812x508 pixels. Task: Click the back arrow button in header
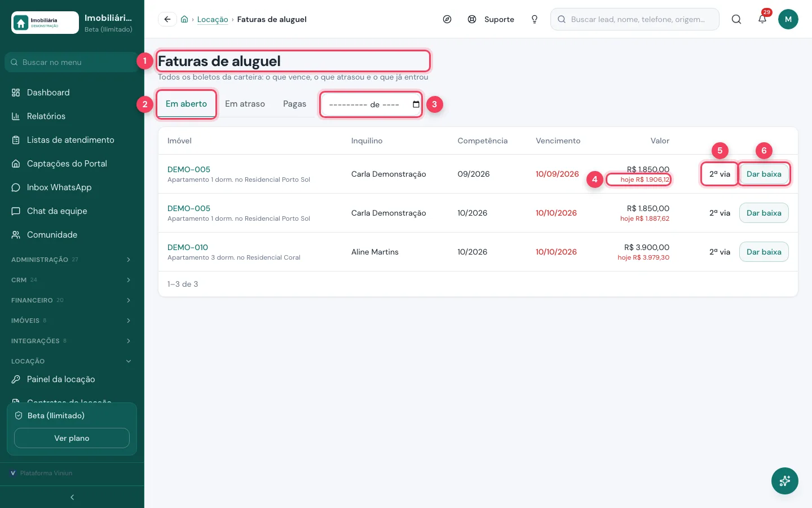point(167,19)
